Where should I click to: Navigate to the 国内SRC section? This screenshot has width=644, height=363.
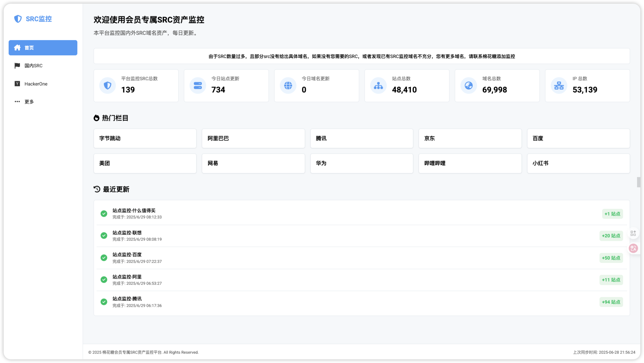point(33,65)
